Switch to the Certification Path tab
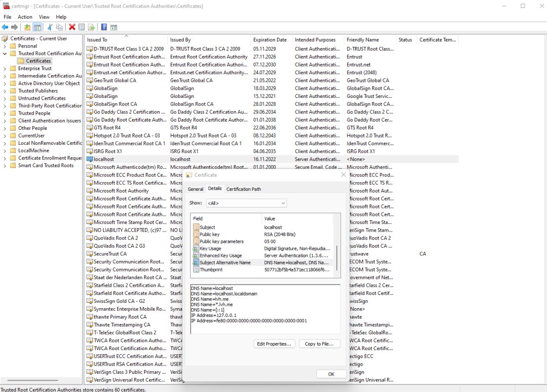This screenshot has width=547, height=392. click(x=244, y=189)
